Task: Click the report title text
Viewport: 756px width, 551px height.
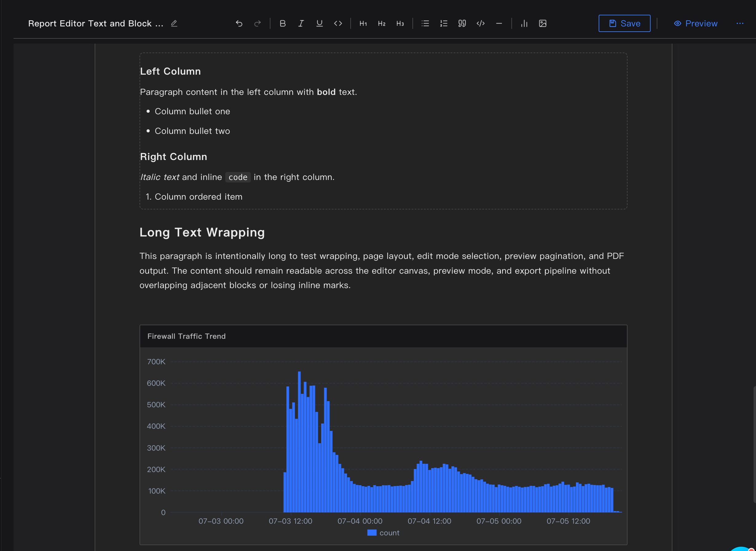Action: pyautogui.click(x=96, y=23)
